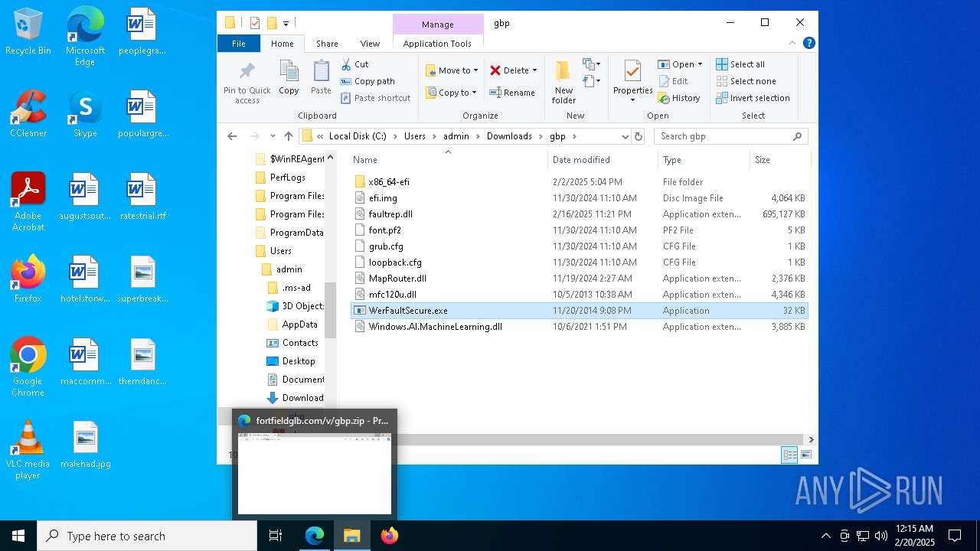Select Desktop in navigation tree
980x551 pixels.
(x=299, y=361)
